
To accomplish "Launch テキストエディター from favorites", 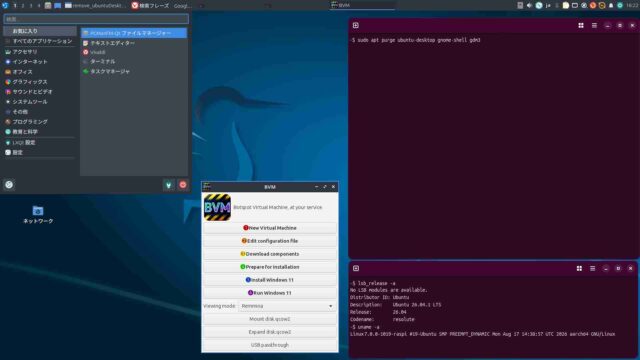I will [x=134, y=43].
